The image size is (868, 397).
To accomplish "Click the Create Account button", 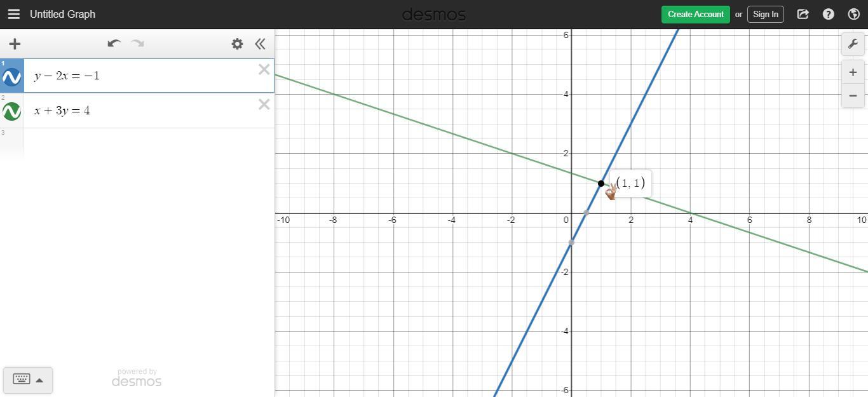I will pos(696,14).
